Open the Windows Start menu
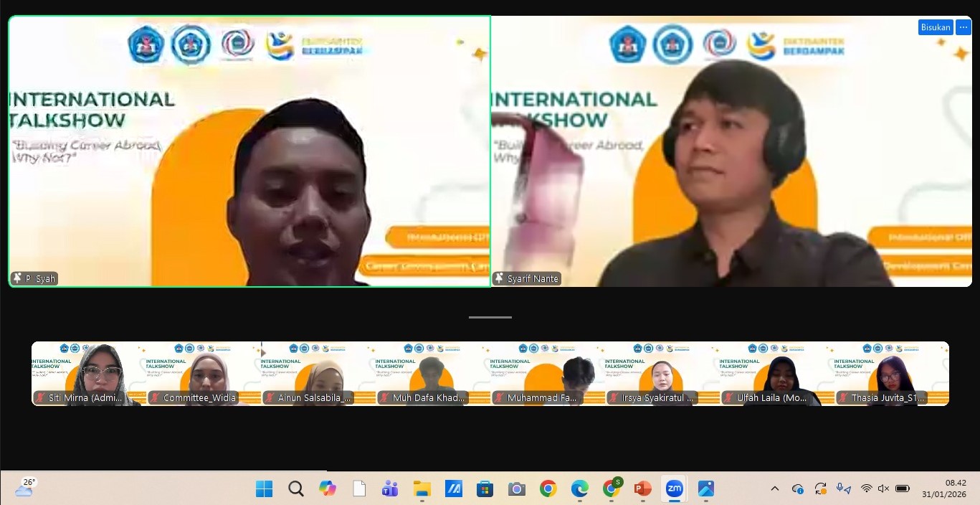This screenshot has height=505, width=980. (264, 489)
